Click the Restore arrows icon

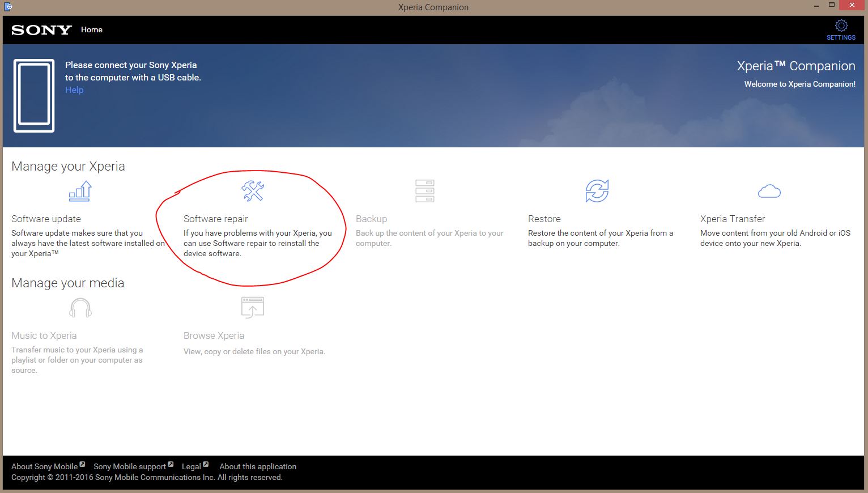(597, 191)
